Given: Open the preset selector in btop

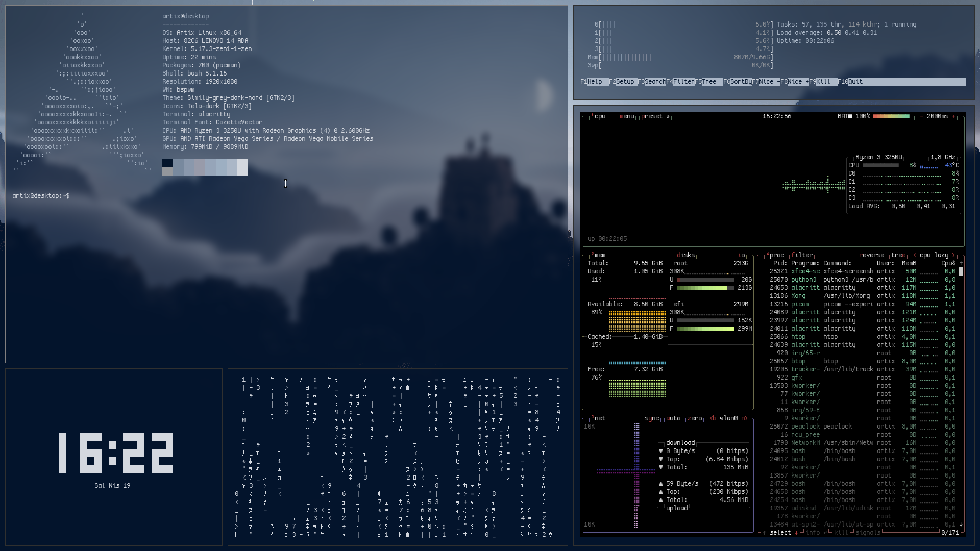Looking at the screenshot, I should pos(652,116).
